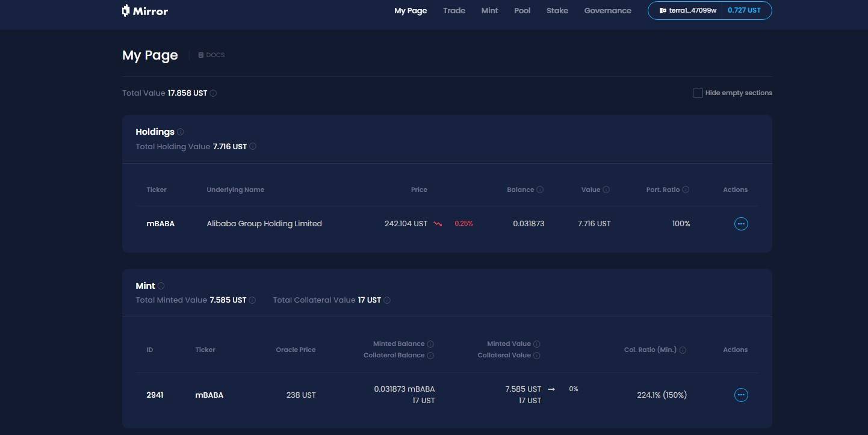
Task: Click the 0% change next to minted value
Action: (x=573, y=389)
